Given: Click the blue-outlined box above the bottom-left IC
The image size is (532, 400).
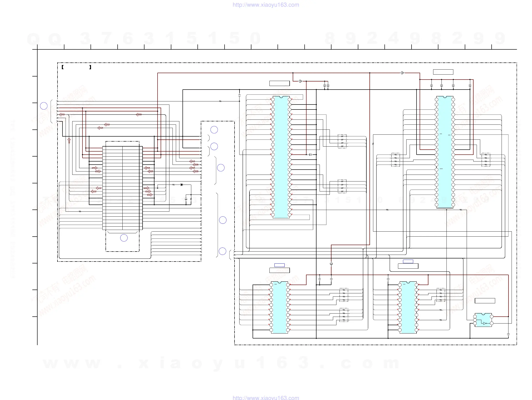Looking at the screenshot, I should click(279, 265).
